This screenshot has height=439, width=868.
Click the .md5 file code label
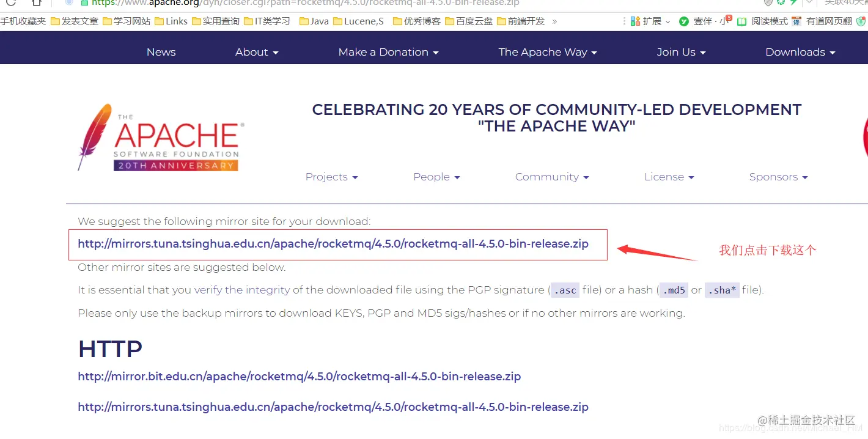[673, 290]
